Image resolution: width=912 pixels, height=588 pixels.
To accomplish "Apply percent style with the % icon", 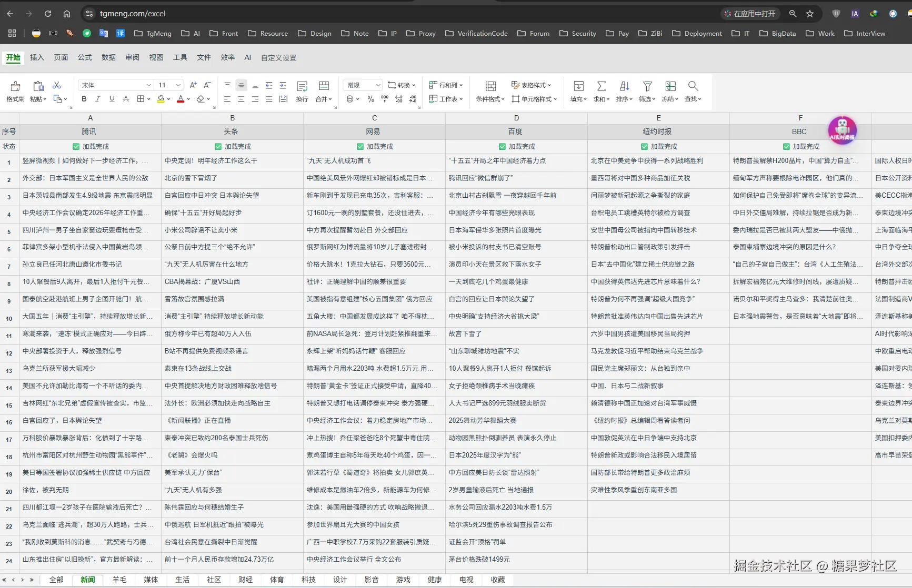I will coord(370,99).
